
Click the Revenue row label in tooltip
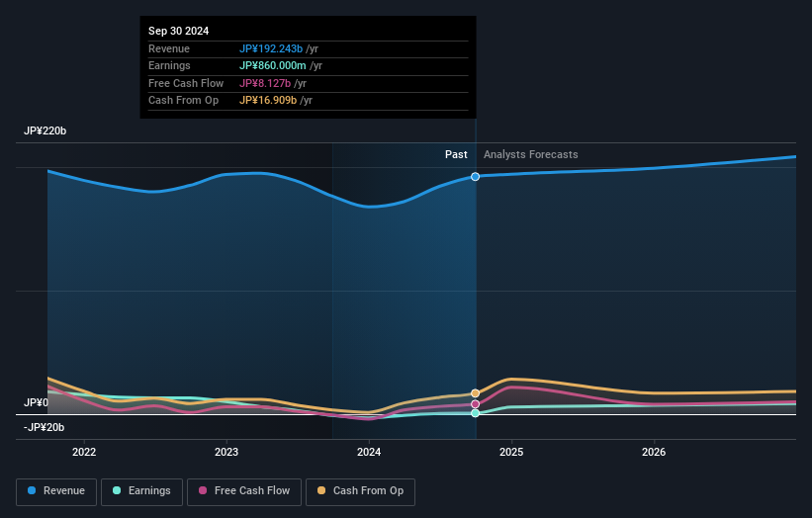click(169, 48)
